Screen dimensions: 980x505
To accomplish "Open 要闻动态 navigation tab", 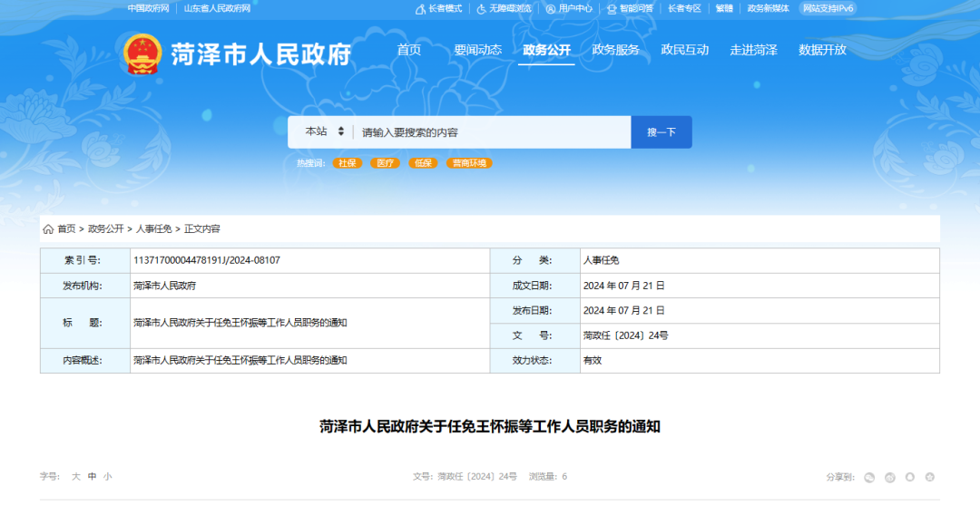I will (x=477, y=50).
